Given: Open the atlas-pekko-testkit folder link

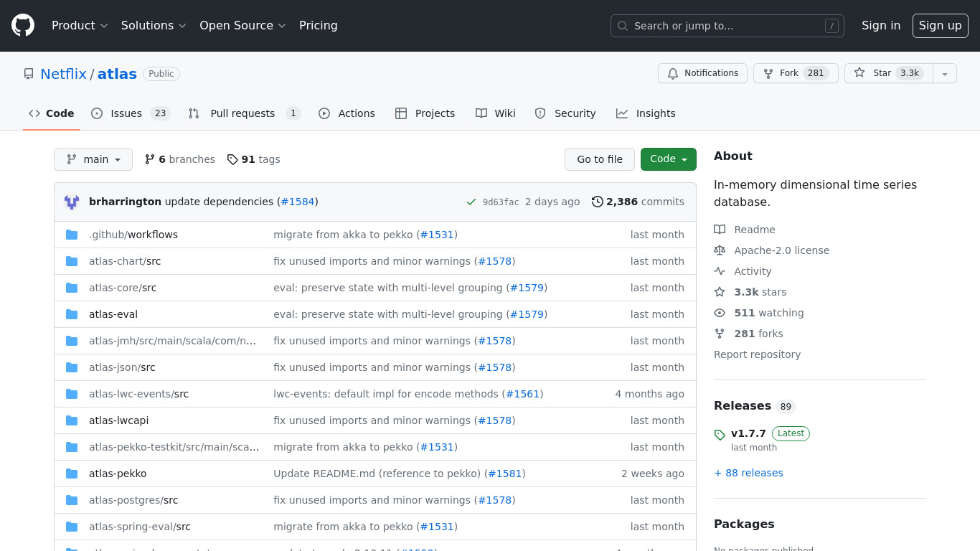Looking at the screenshot, I should pos(174,447).
